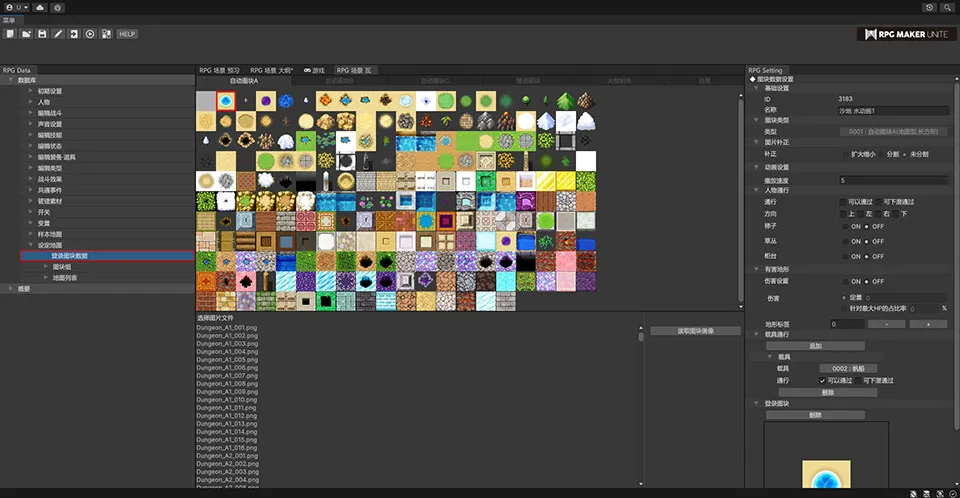This screenshot has height=498, width=960.
Task: Click the 追加 button under 载具通行
Action: coord(814,346)
